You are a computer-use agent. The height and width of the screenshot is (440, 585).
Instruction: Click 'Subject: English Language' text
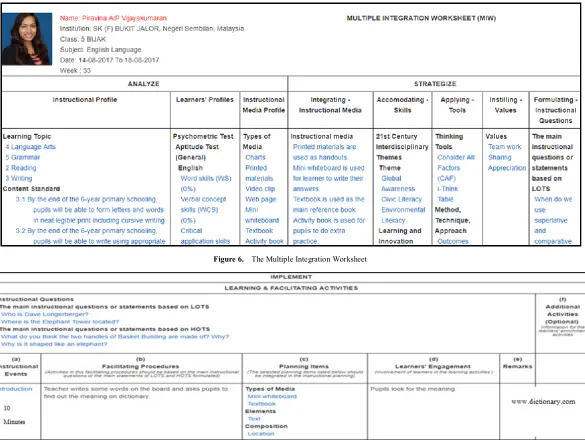[x=100, y=50]
